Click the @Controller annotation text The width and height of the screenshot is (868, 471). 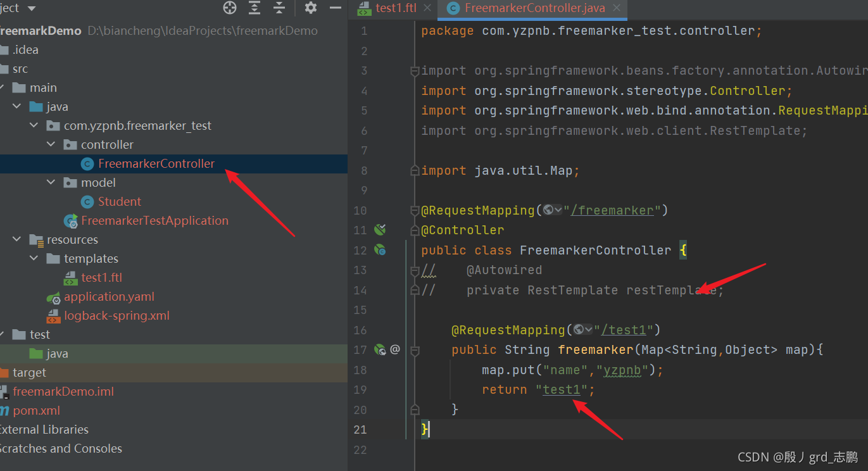point(463,230)
